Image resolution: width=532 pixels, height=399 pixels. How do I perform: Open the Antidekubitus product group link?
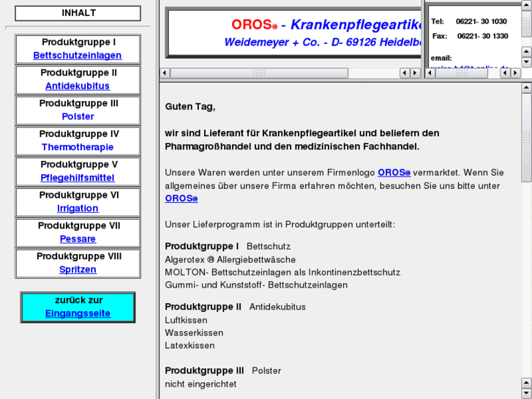coord(78,86)
